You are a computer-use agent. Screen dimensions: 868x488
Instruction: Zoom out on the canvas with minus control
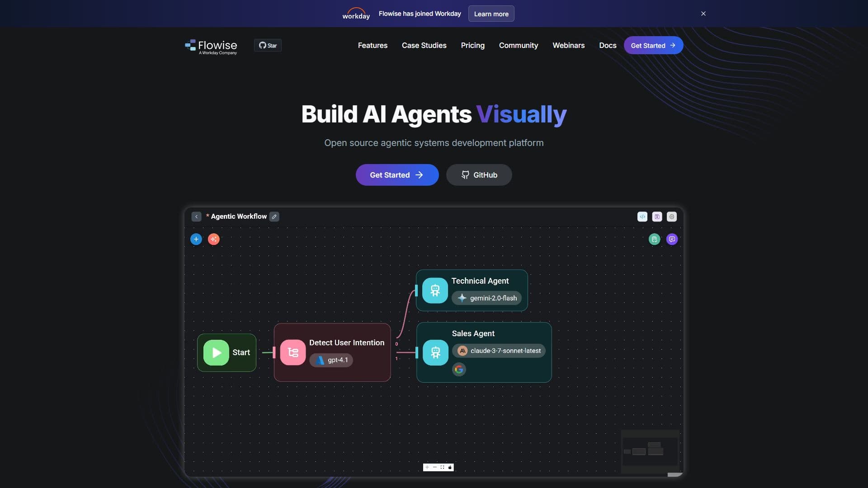[x=435, y=467]
